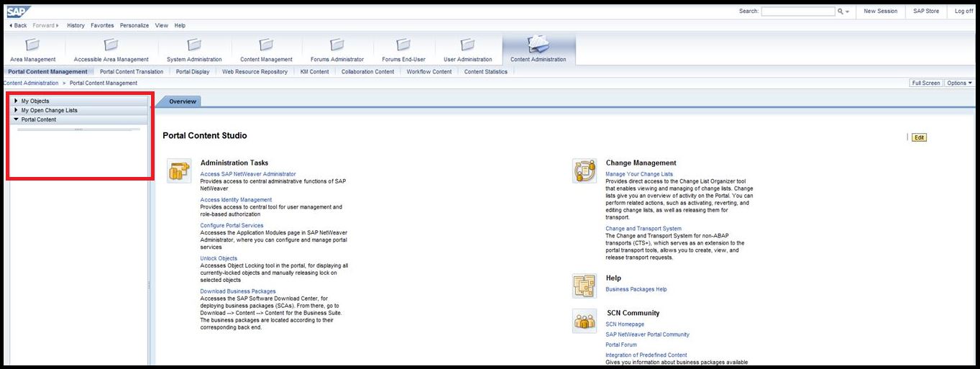
Task: Open the Forward history dropdown arrow
Action: (58, 25)
